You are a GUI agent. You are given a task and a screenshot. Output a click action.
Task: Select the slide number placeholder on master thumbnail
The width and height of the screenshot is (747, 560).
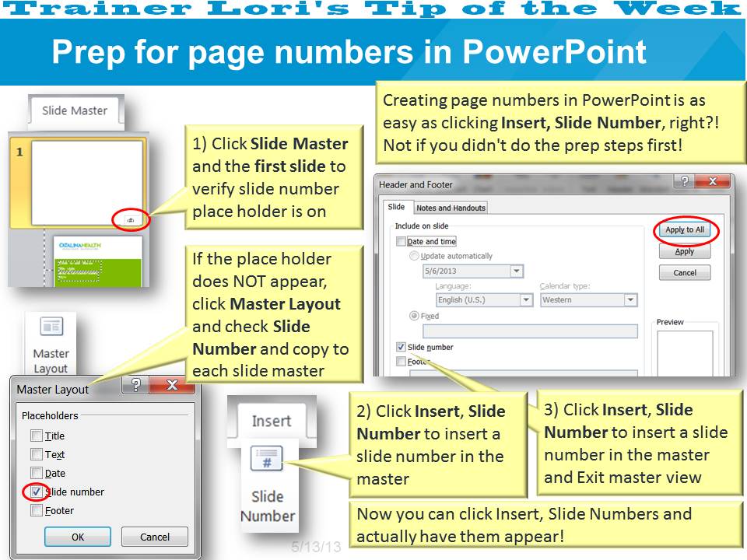pos(131,220)
